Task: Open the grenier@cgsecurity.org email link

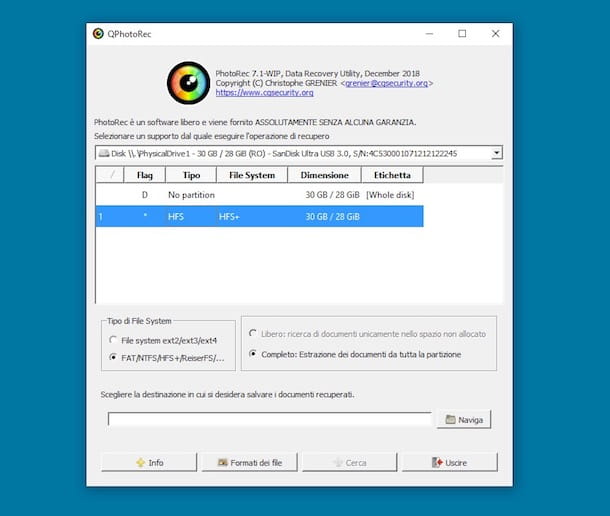Action: (386, 83)
